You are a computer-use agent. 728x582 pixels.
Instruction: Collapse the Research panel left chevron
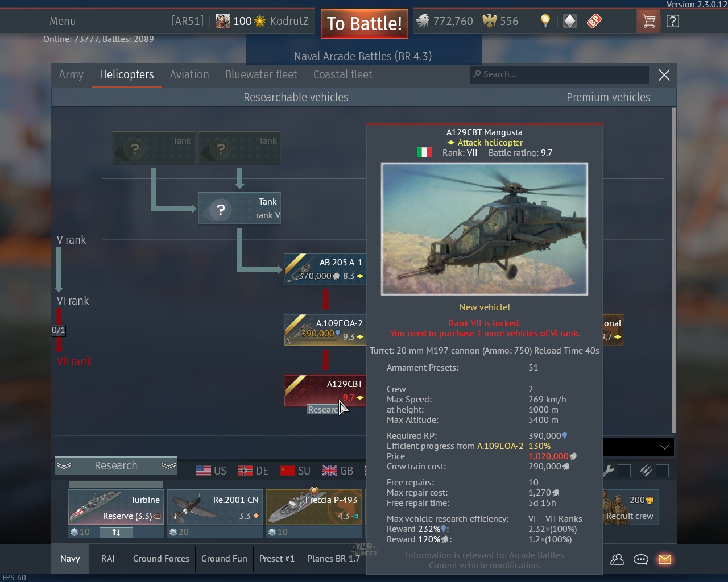tap(64, 465)
